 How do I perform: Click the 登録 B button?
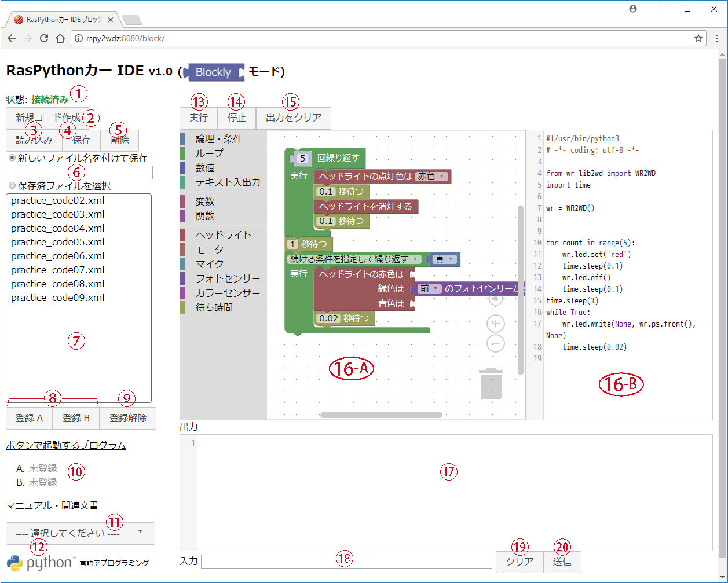point(76,418)
